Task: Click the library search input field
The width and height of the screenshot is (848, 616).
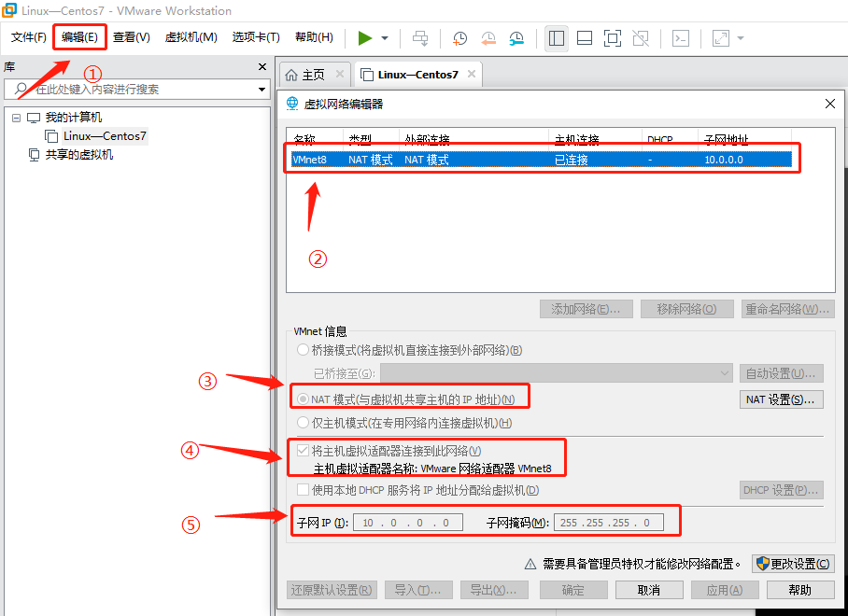Action: coord(137,90)
